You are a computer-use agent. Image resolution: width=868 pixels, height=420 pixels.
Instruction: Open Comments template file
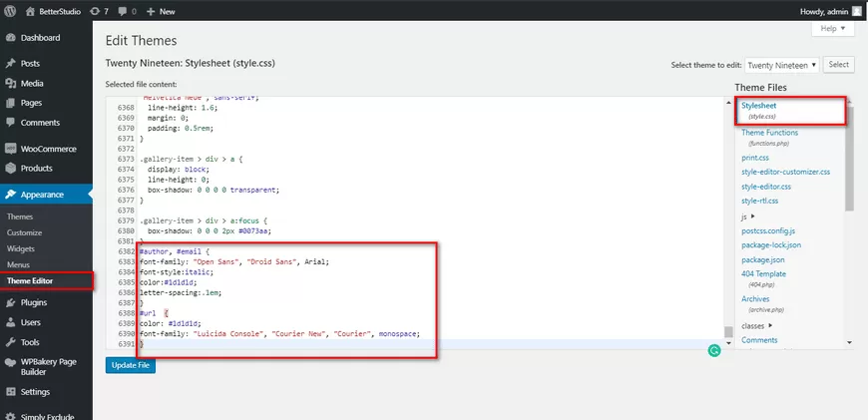[x=759, y=340]
